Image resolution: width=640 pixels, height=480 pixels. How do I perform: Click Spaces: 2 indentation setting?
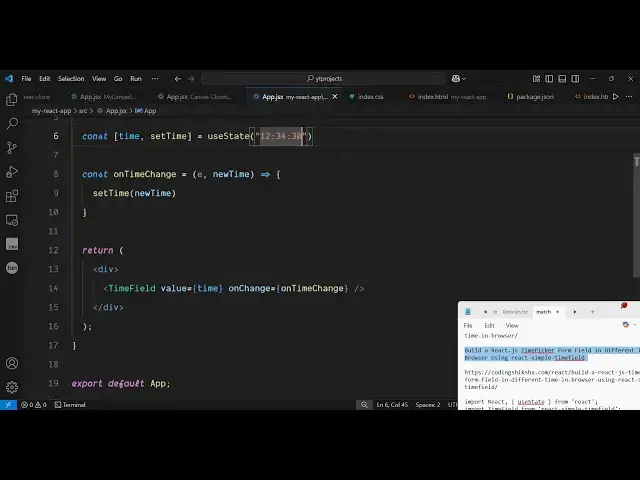[x=428, y=404]
